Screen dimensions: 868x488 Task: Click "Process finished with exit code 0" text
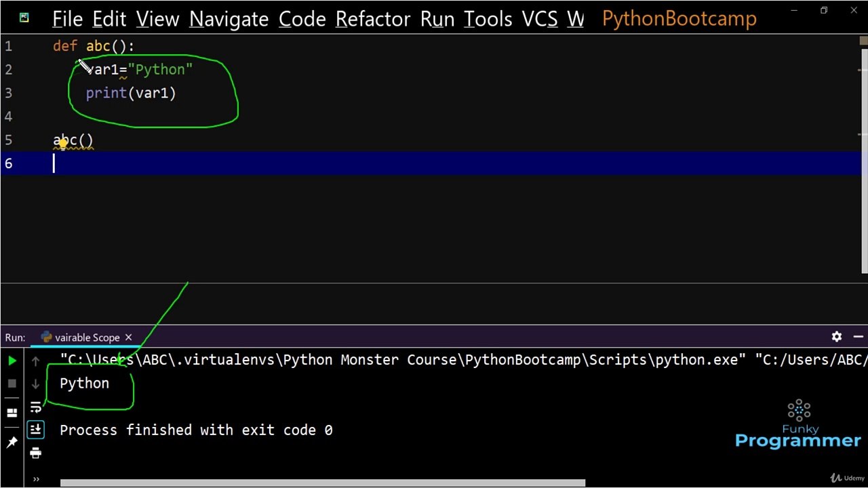[x=196, y=430]
